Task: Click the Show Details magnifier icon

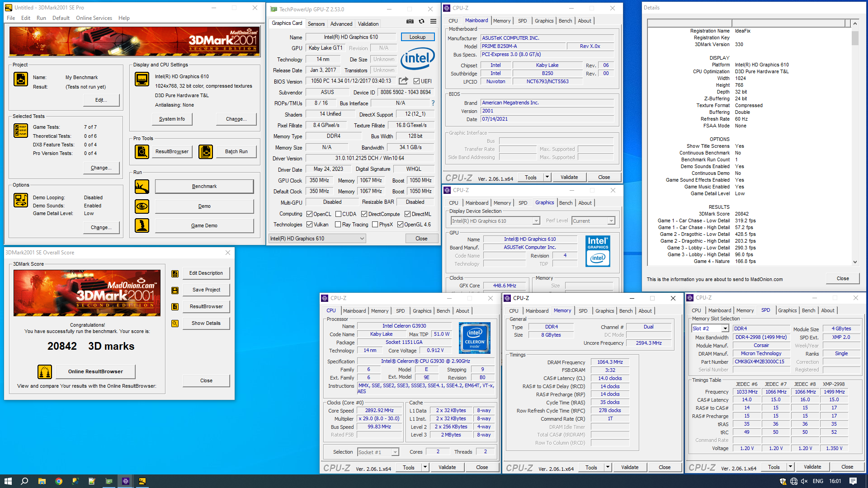Action: (x=175, y=324)
